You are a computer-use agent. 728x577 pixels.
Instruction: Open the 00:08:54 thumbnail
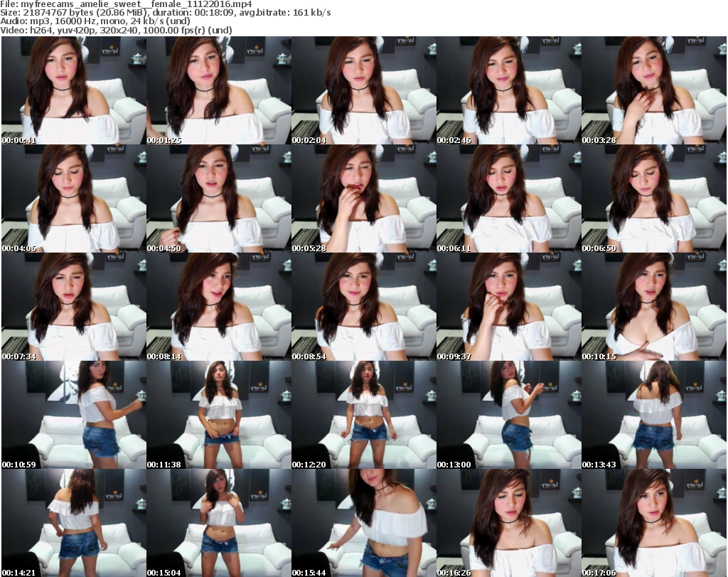tap(363, 307)
